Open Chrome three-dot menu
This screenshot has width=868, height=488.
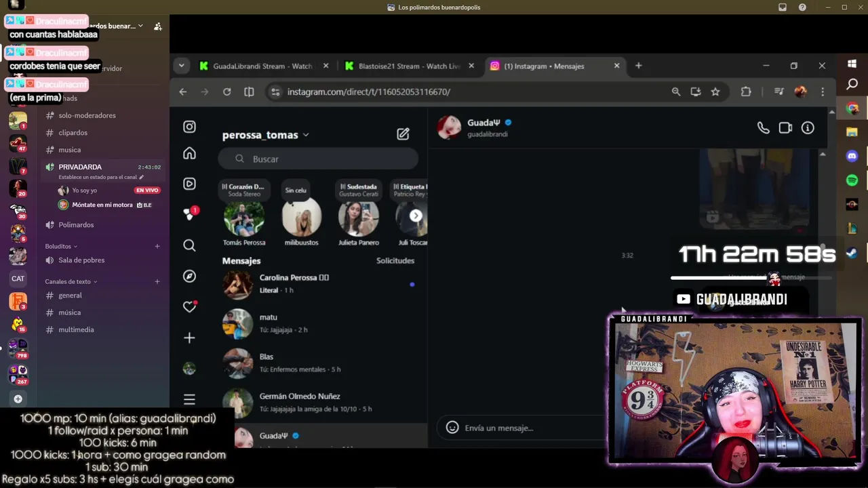(x=823, y=91)
